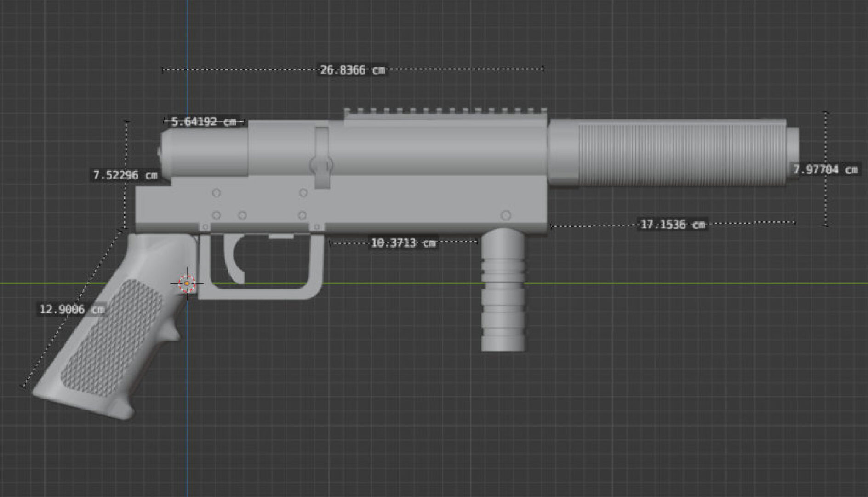Select the charging handle latch on the receiver

point(321,159)
